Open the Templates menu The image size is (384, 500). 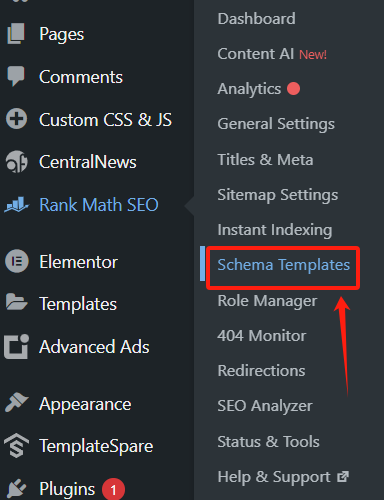click(78, 304)
